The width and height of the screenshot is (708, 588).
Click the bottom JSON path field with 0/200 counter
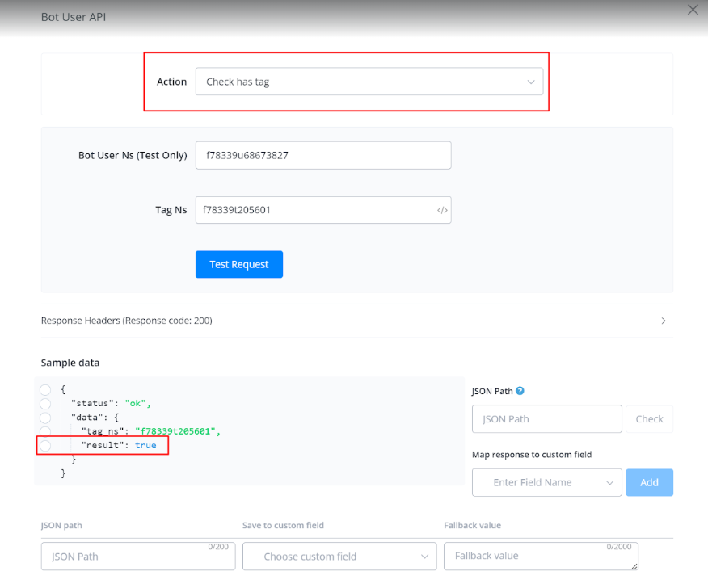[x=137, y=556]
